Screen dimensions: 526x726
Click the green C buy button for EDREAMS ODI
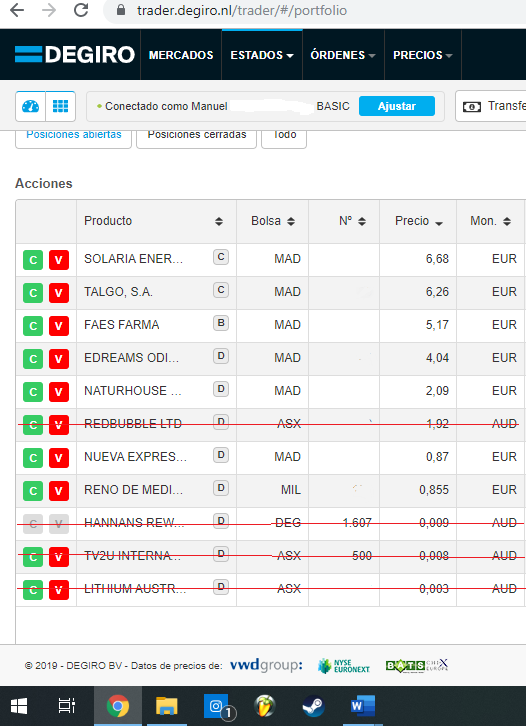coord(33,359)
